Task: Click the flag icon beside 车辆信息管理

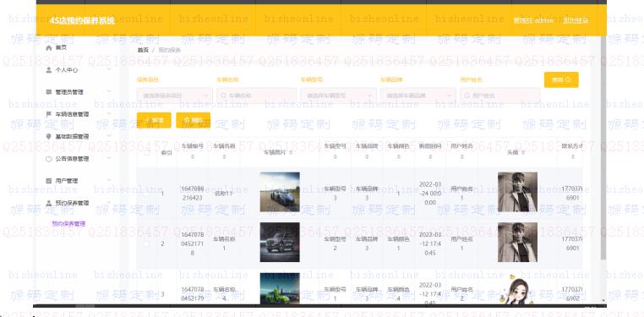Action: 49,114
